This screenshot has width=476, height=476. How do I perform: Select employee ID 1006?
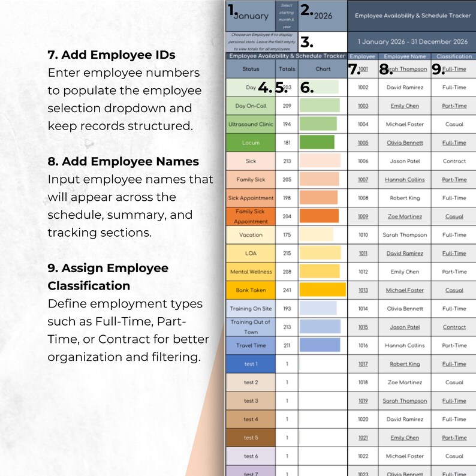tap(363, 161)
